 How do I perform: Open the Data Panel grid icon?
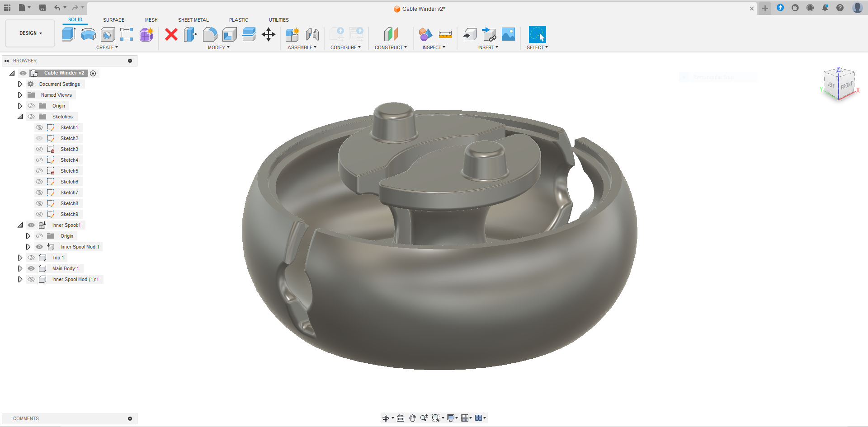(x=7, y=8)
